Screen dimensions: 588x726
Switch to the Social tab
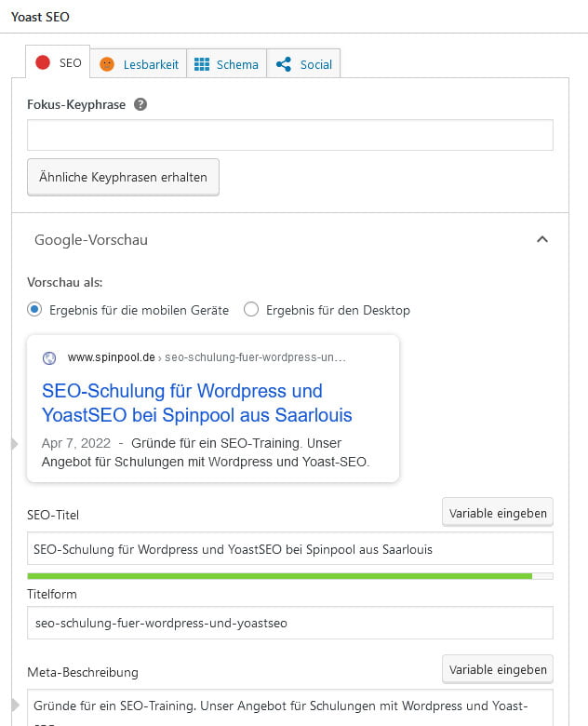(x=303, y=64)
